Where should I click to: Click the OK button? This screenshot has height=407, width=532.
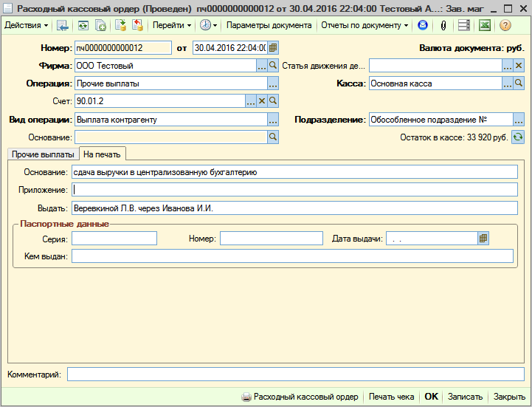[431, 397]
